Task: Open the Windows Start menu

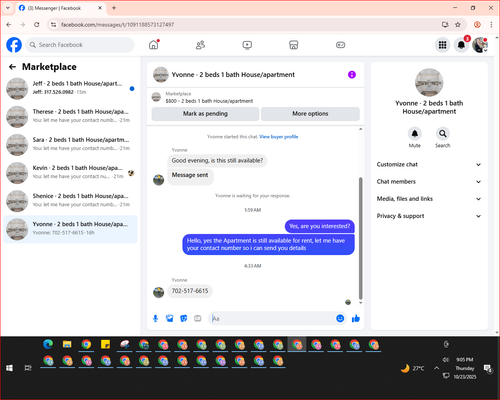Action: (x=9, y=368)
